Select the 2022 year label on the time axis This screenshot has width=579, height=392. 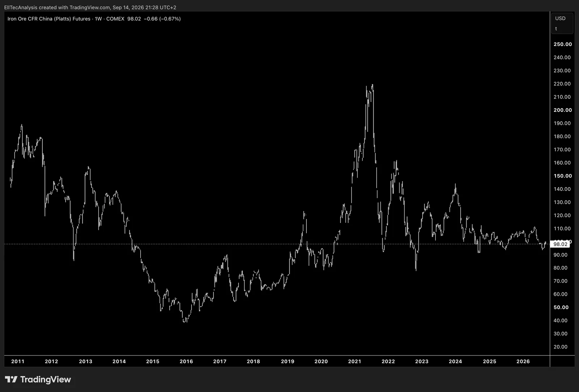click(388, 361)
